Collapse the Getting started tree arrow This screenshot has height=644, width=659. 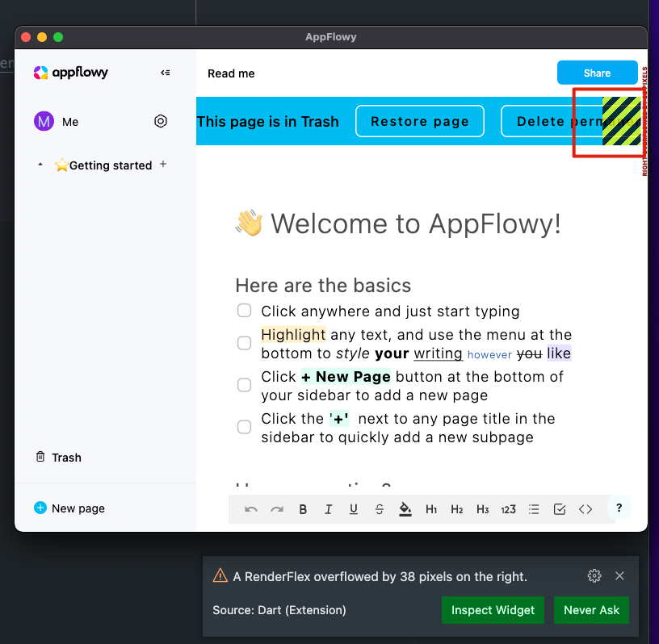click(40, 165)
